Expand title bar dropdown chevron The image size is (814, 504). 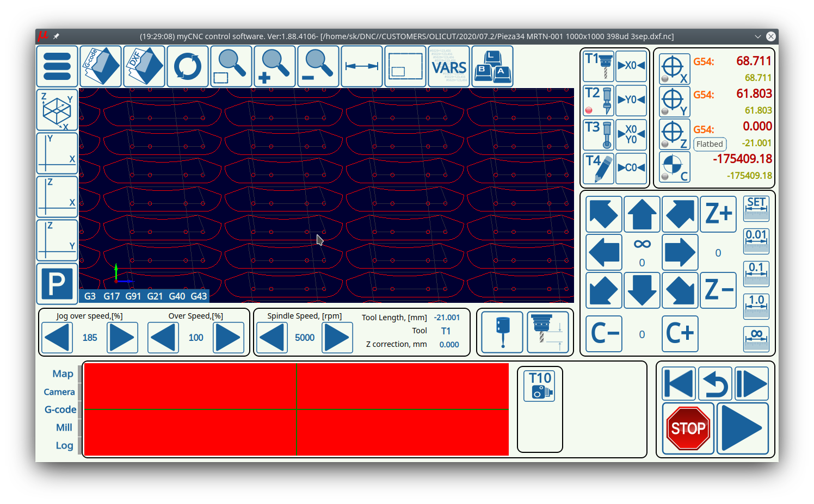757,36
